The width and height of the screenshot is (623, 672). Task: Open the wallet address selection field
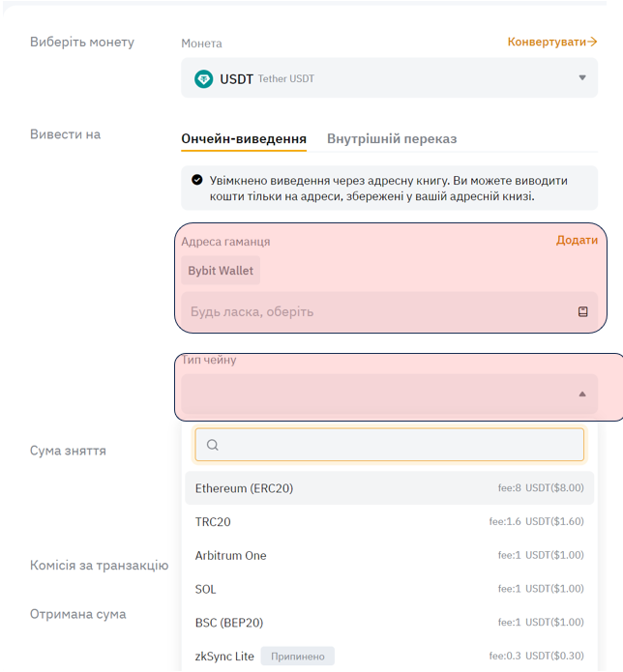(377, 311)
